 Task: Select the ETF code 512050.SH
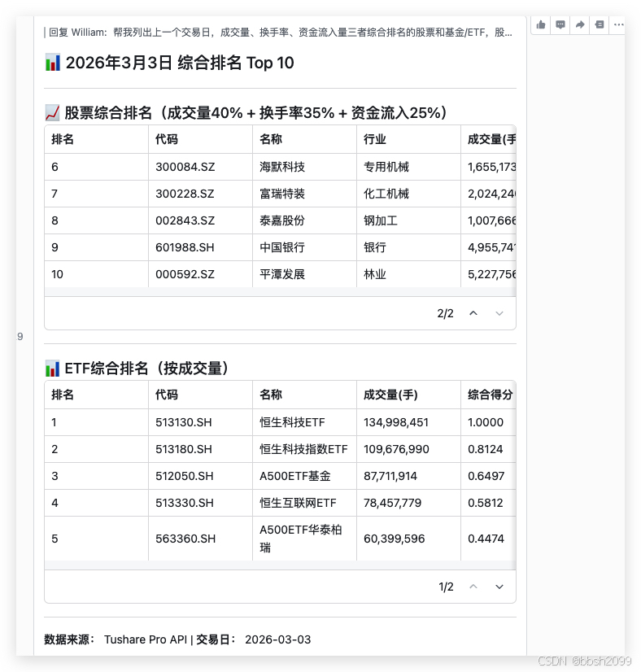coord(184,476)
